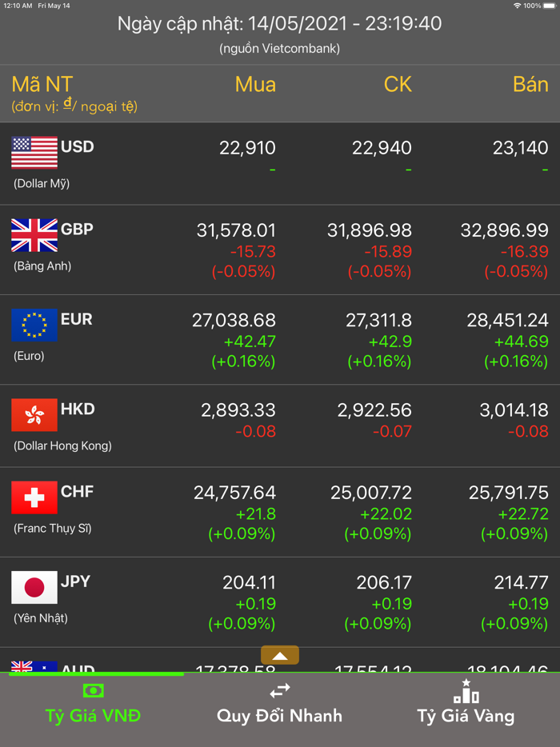Tap the gold bars icon

pos(466,692)
